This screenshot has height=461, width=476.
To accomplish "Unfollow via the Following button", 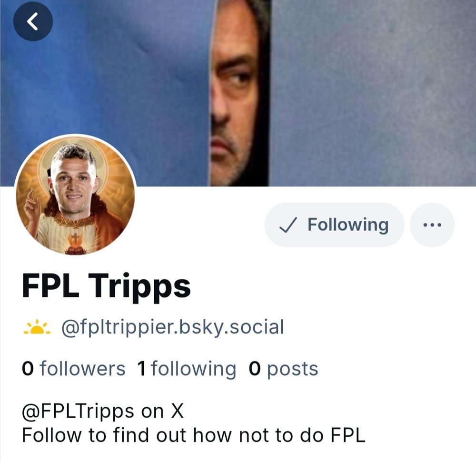I will click(x=334, y=225).
